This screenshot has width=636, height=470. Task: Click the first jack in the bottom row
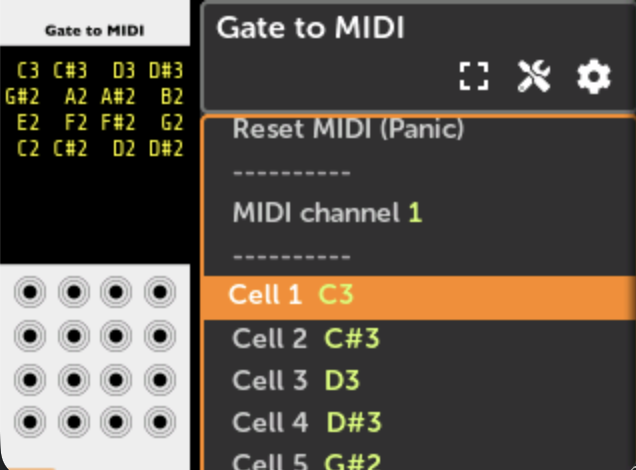(x=30, y=422)
